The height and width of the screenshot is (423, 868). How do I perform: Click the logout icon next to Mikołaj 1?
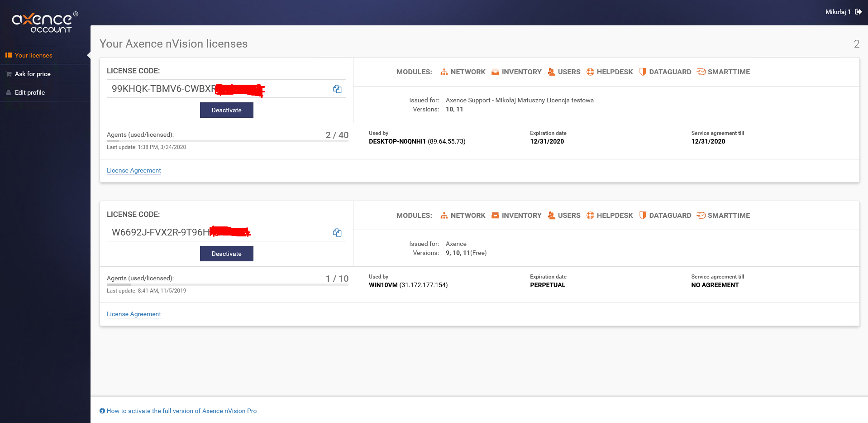[x=858, y=12]
